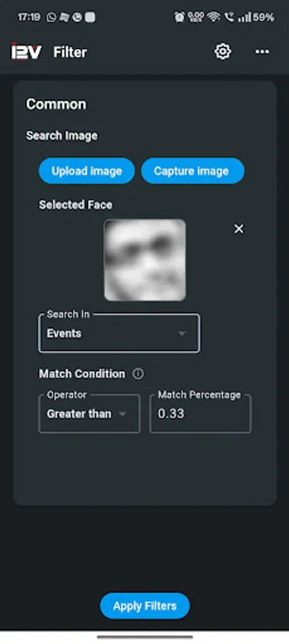
Task: Select the blurred selected face thumbnail
Action: pyautogui.click(x=145, y=260)
